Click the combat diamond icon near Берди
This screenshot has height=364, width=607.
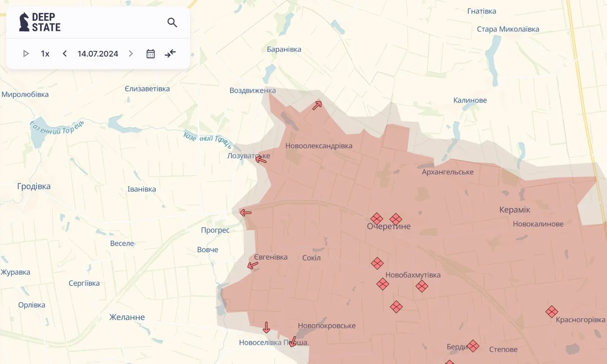474,347
